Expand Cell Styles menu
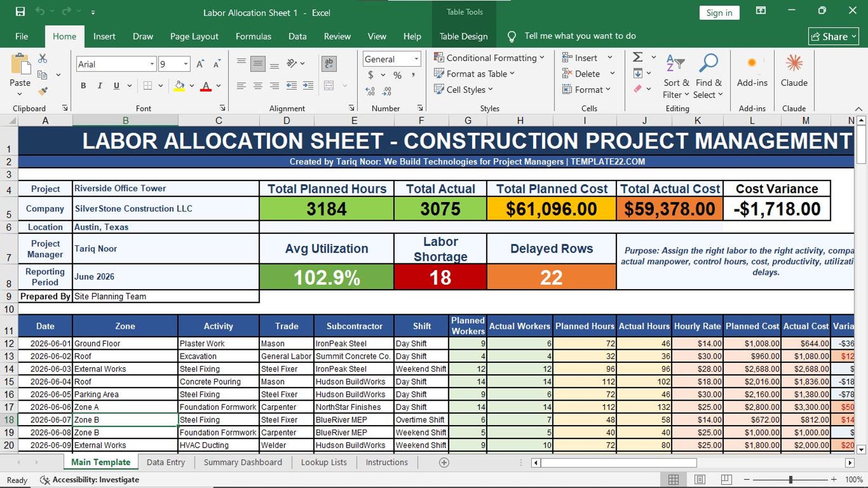Image resolution: width=868 pixels, height=488 pixels. click(x=464, y=89)
